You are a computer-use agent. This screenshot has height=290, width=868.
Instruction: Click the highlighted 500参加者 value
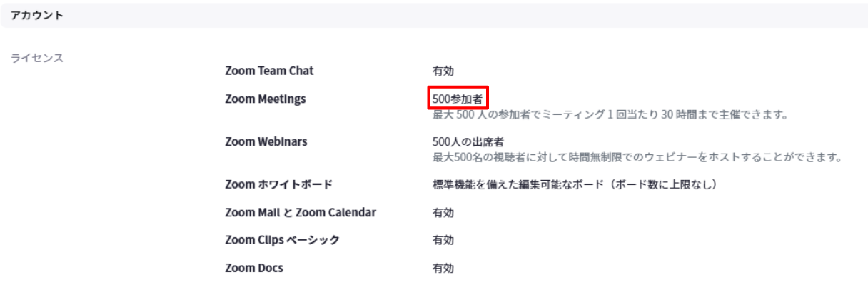(458, 99)
